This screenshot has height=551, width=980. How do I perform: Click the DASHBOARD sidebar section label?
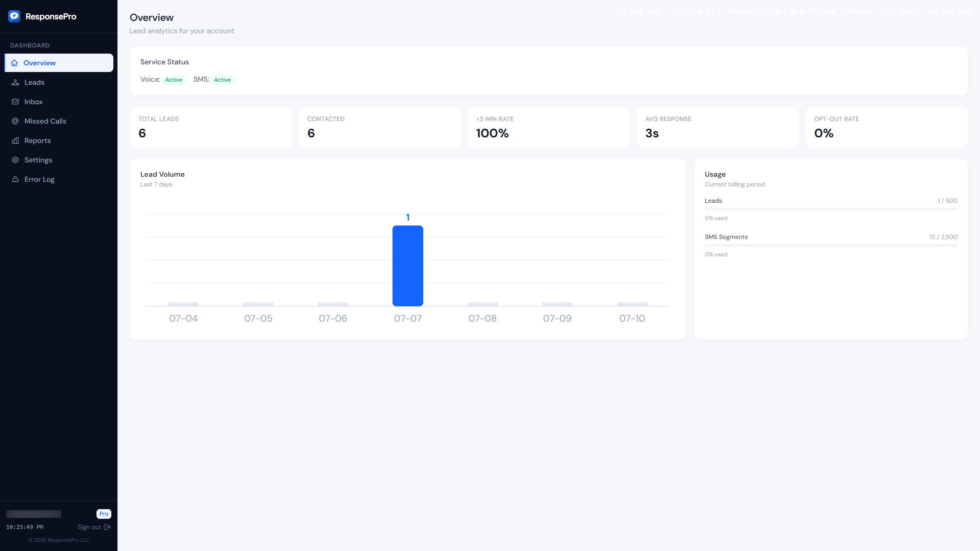click(30, 45)
